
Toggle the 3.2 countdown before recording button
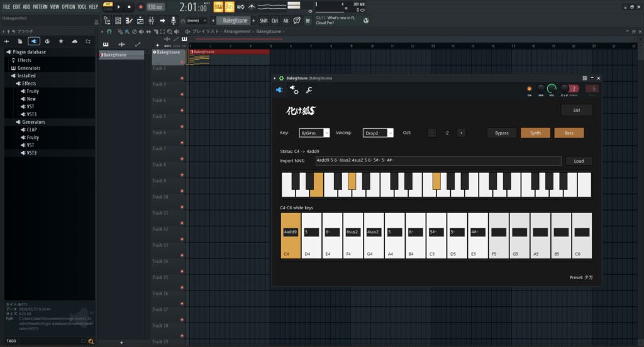pos(229,6)
